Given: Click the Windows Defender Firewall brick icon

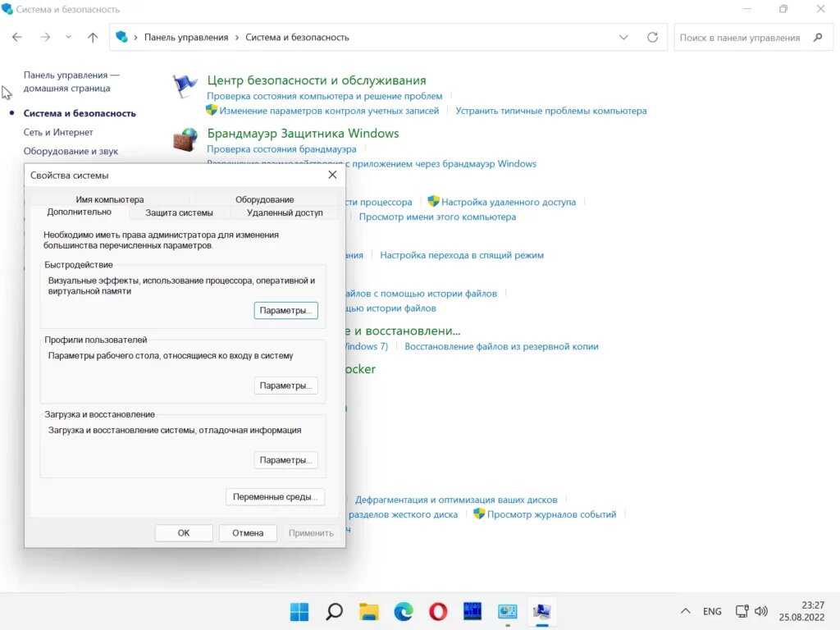Looking at the screenshot, I should [x=185, y=139].
